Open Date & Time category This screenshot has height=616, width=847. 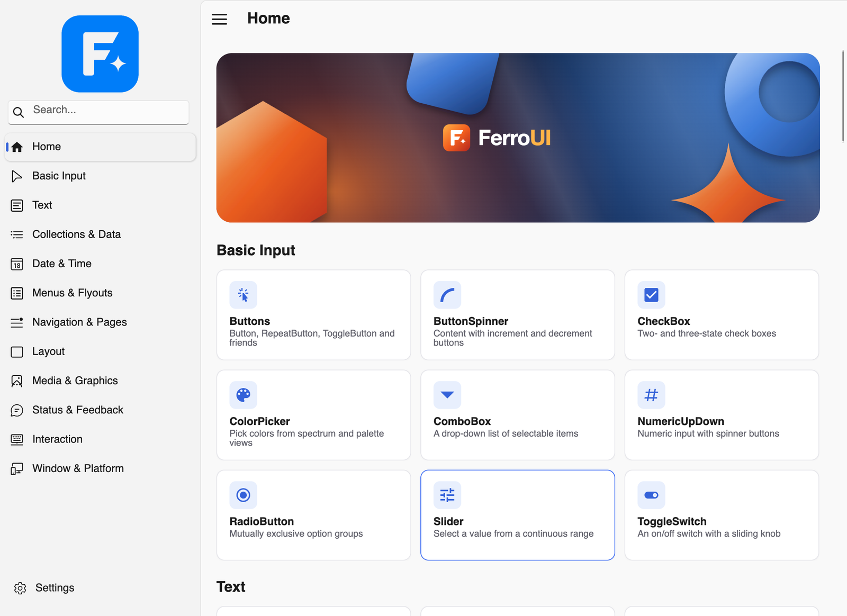click(100, 264)
